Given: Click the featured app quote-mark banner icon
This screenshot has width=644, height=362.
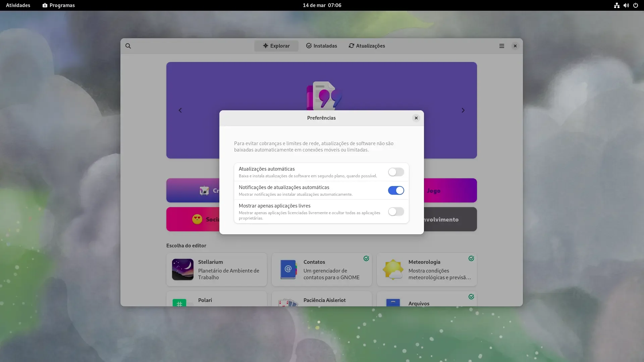Looking at the screenshot, I should pos(324,96).
